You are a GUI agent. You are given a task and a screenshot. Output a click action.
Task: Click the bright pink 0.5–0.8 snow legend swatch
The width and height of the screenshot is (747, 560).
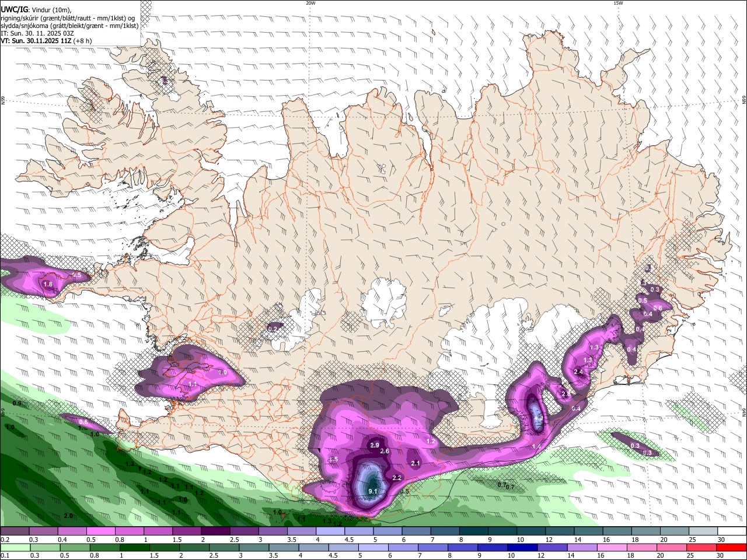pyautogui.click(x=100, y=531)
